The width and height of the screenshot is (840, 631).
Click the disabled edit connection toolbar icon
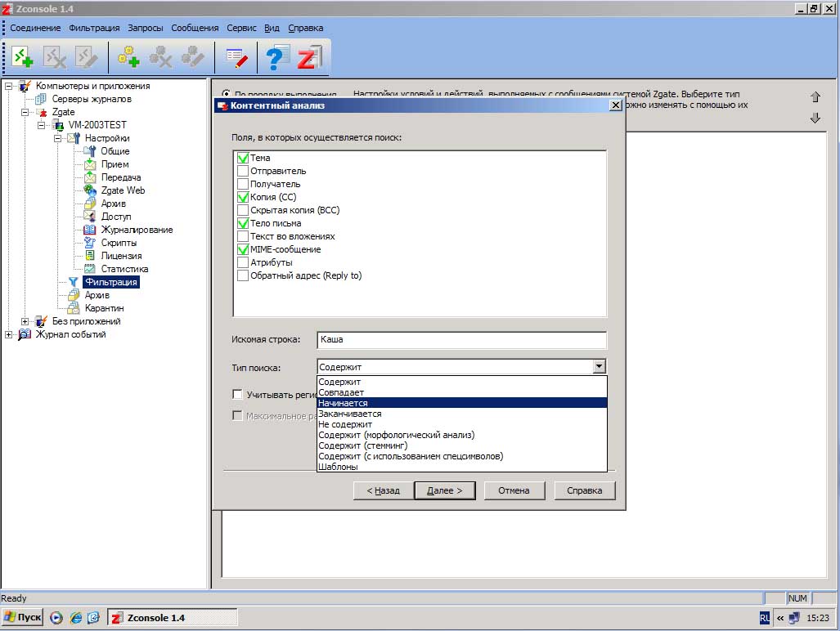pos(86,56)
